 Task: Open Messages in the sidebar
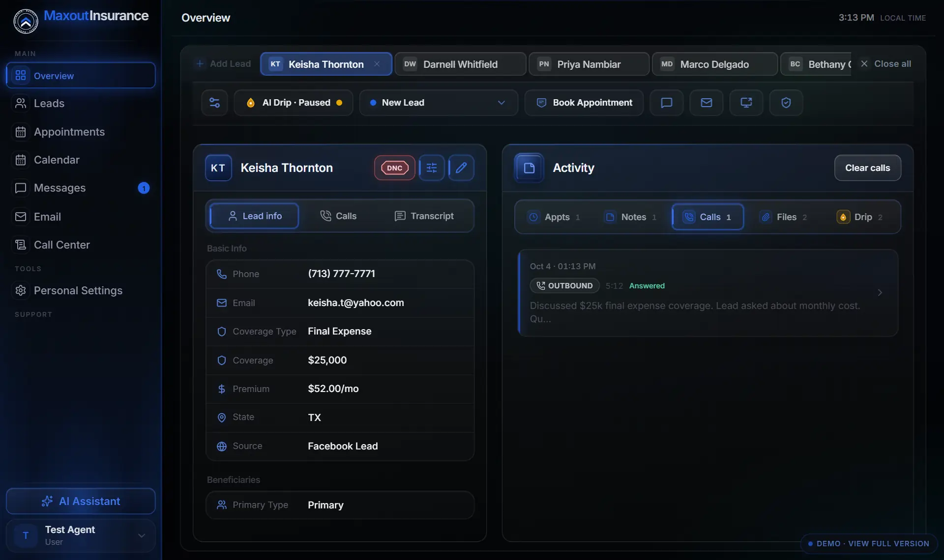[81, 188]
